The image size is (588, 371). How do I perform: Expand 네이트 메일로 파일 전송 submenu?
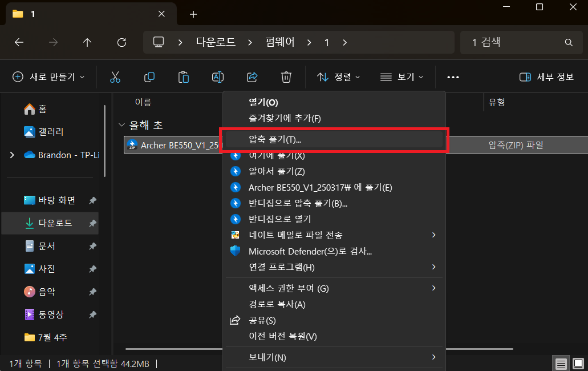pos(434,235)
